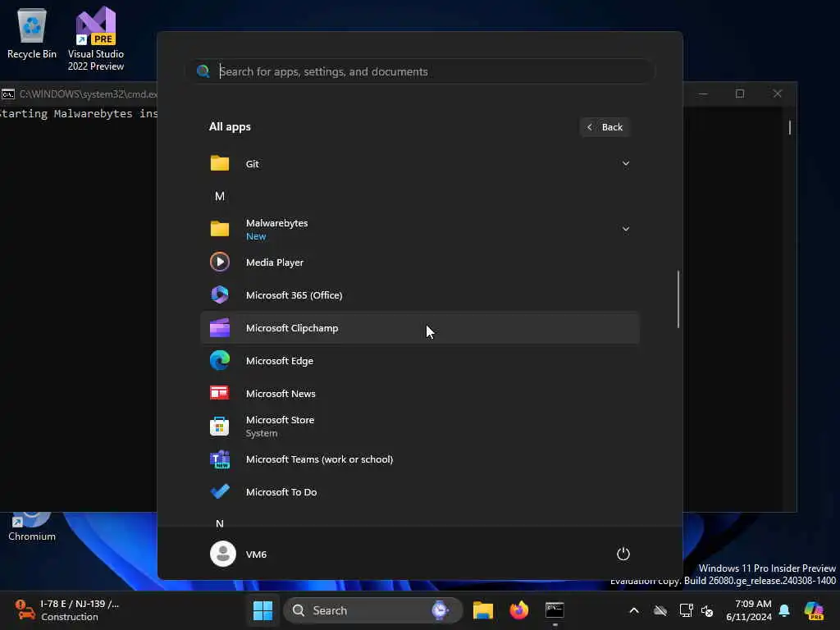Click the VM6 user avatar
Image resolution: width=840 pixels, height=630 pixels.
(x=223, y=554)
